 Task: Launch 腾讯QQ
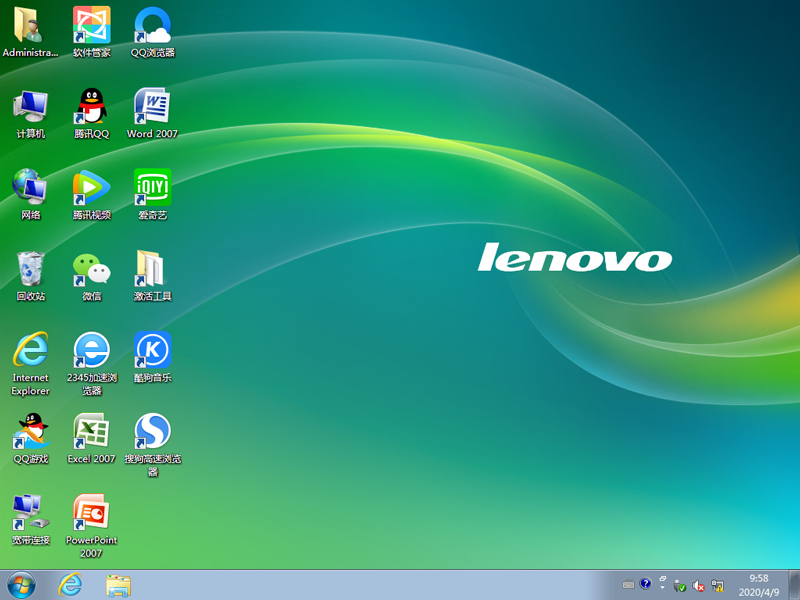pyautogui.click(x=91, y=105)
